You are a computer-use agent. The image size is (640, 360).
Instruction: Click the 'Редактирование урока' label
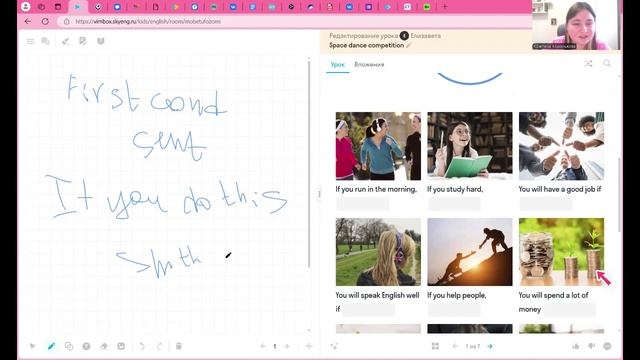point(363,36)
